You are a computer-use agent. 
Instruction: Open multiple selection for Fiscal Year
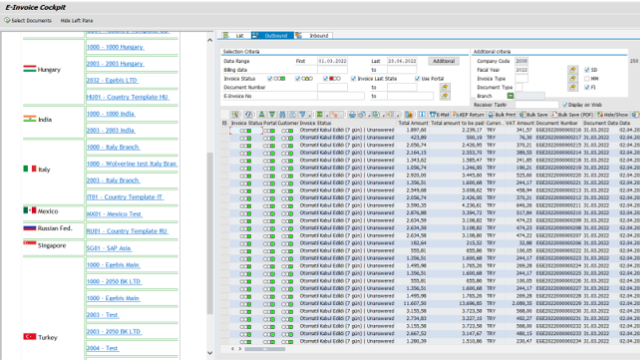point(573,70)
